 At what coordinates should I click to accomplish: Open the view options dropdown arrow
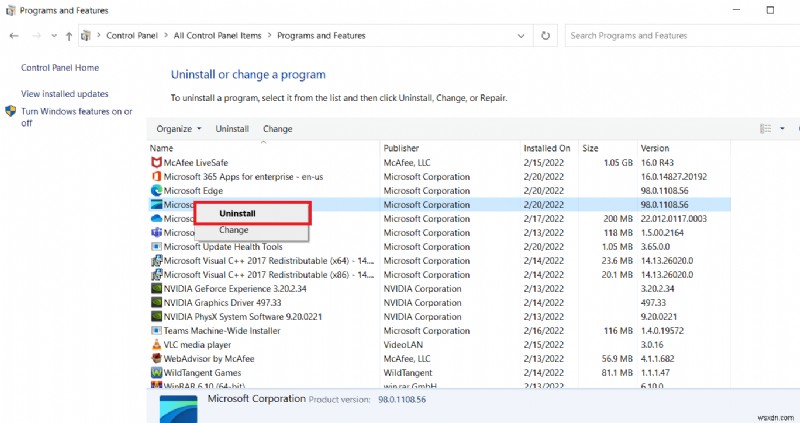(x=782, y=129)
